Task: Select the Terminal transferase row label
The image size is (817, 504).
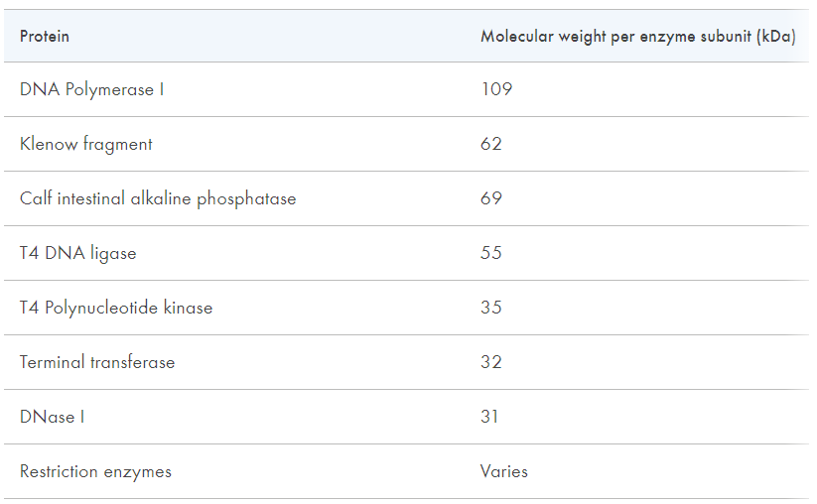Action: (97, 362)
